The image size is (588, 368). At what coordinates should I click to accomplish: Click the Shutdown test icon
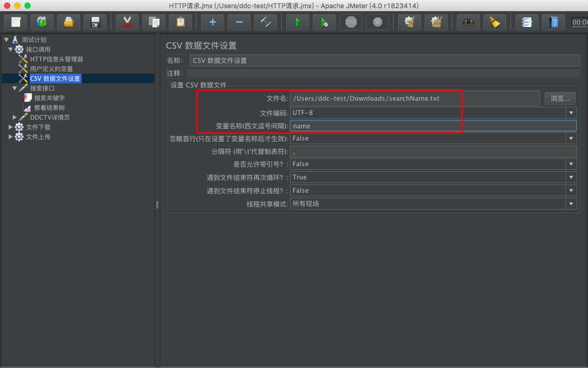point(378,22)
